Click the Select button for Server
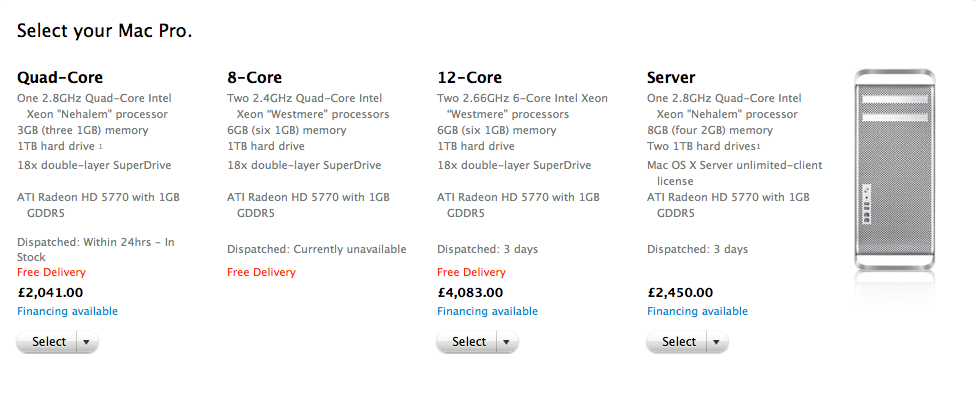 pyautogui.click(x=677, y=342)
